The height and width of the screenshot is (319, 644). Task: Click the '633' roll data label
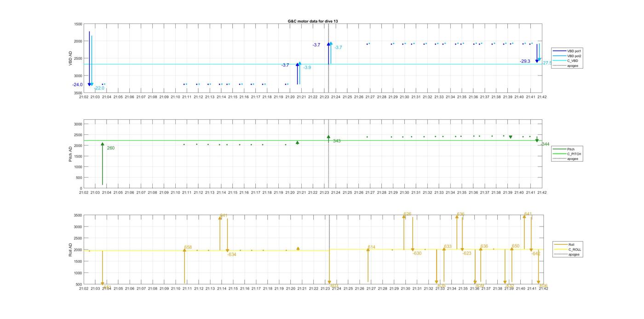pos(448,247)
